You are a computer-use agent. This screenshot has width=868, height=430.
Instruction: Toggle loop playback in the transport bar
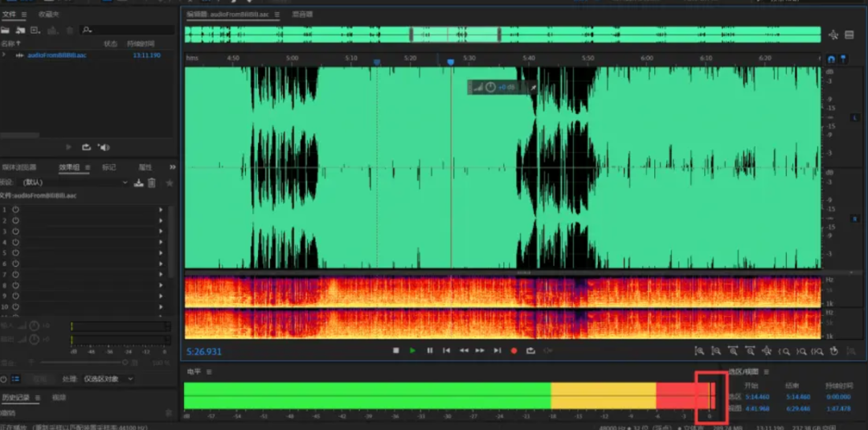click(530, 350)
